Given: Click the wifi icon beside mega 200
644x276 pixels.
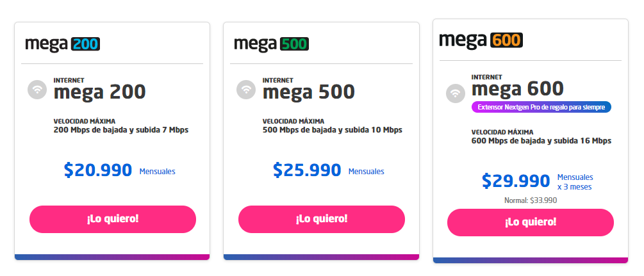Looking at the screenshot, I should [x=37, y=89].
